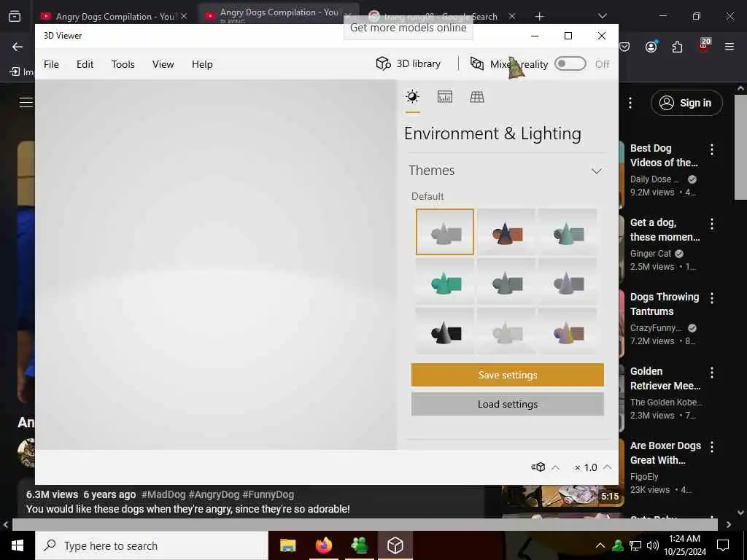This screenshot has height=560, width=747.
Task: Click Load settings button
Action: click(x=508, y=404)
